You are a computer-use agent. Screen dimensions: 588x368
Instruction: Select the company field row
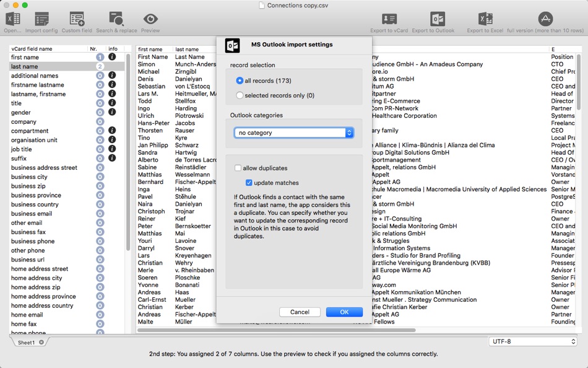pyautogui.click(x=67, y=121)
